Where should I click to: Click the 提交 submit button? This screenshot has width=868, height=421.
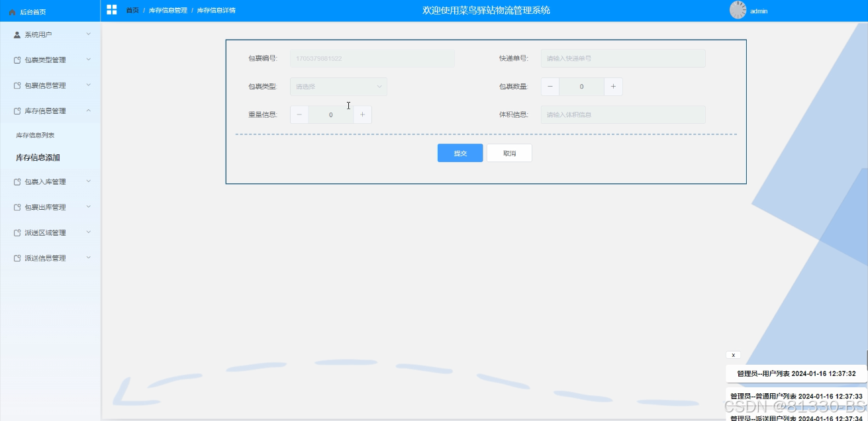coord(460,153)
